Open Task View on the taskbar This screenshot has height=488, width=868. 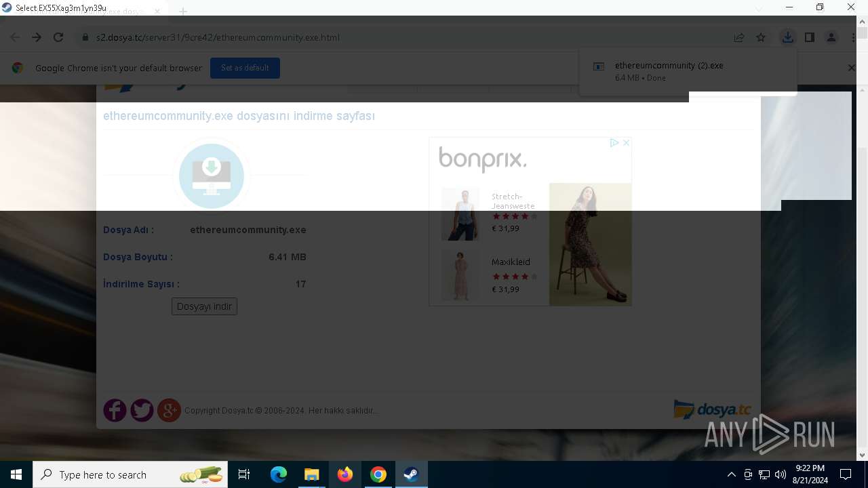point(244,474)
